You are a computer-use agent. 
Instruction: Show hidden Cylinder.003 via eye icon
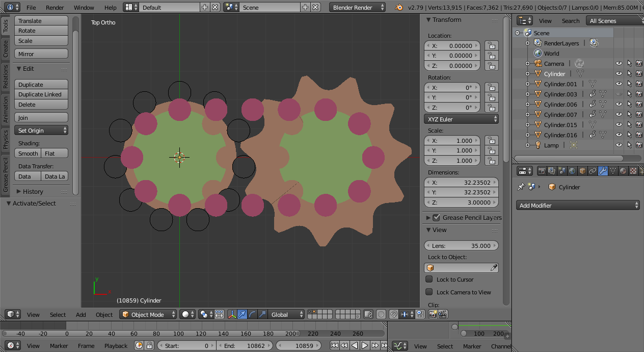coord(619,94)
